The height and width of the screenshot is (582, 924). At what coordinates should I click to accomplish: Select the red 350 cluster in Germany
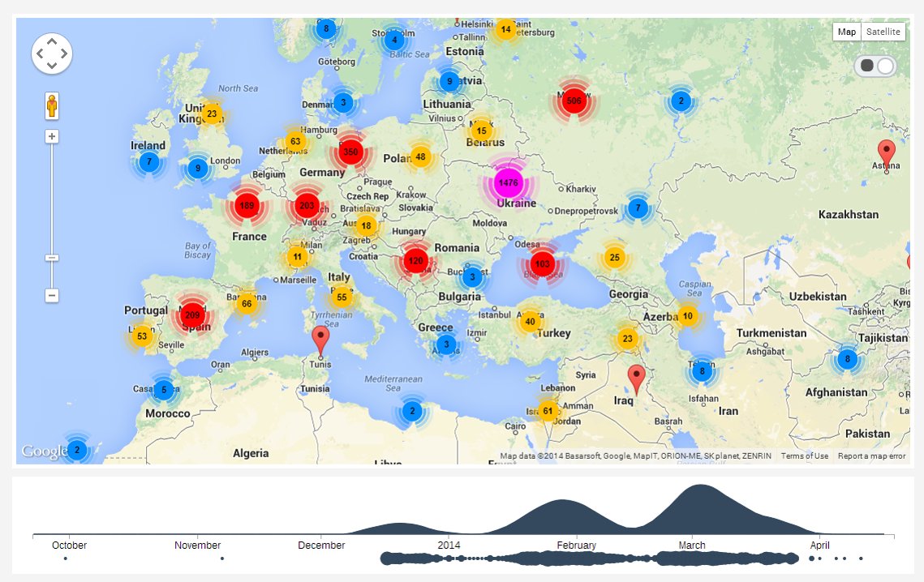(350, 152)
